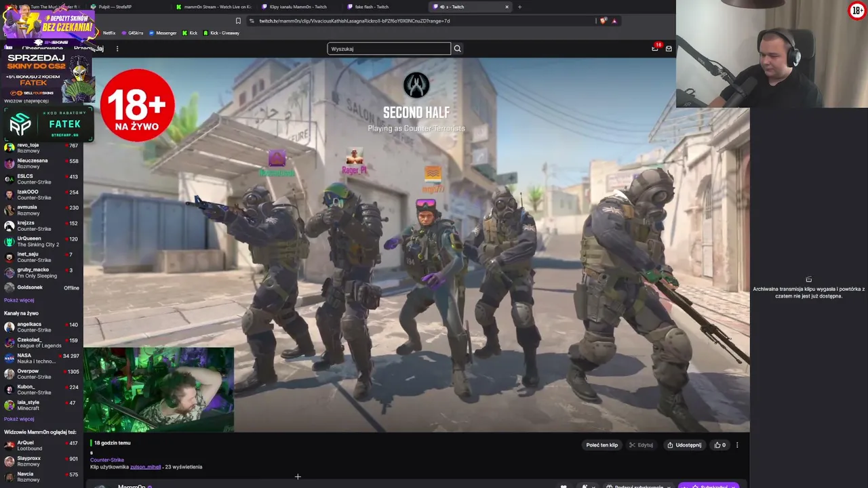
Task: Switch to 'Klipy kanału Mamm0n - Twitch' tab
Action: pyautogui.click(x=299, y=7)
